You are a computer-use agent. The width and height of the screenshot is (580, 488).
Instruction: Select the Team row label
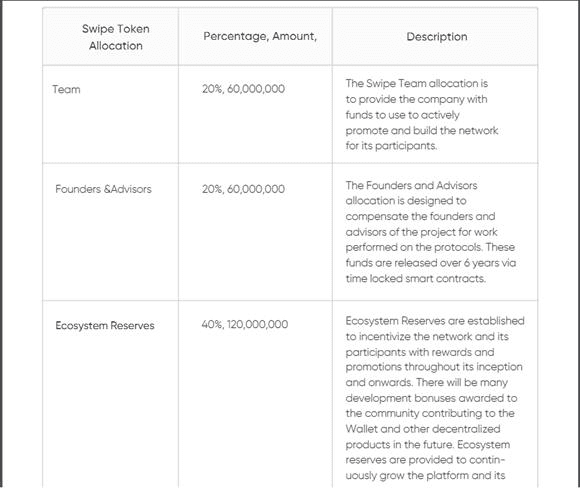[66, 89]
